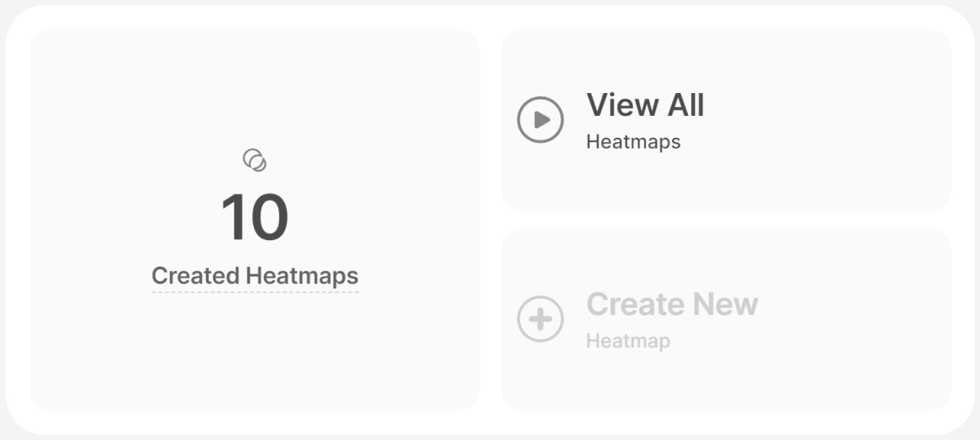The width and height of the screenshot is (980, 440).
Task: Click the word "View" in View All
Action: (622, 105)
